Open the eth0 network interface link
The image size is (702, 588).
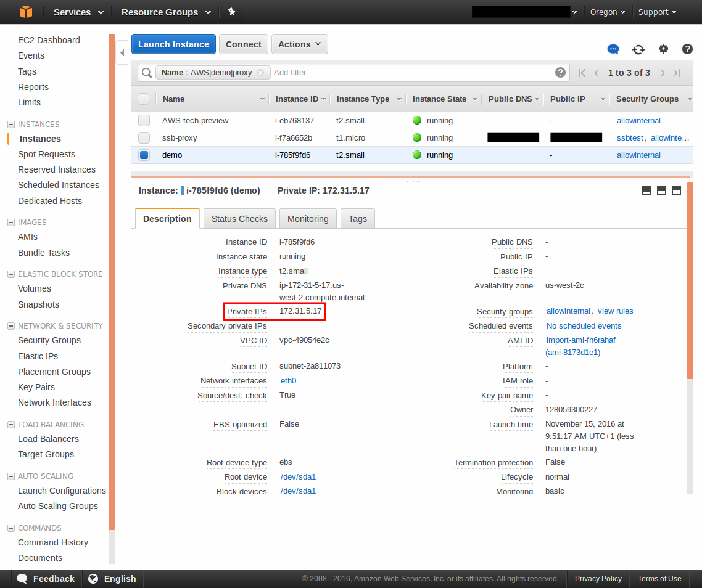[x=288, y=381]
